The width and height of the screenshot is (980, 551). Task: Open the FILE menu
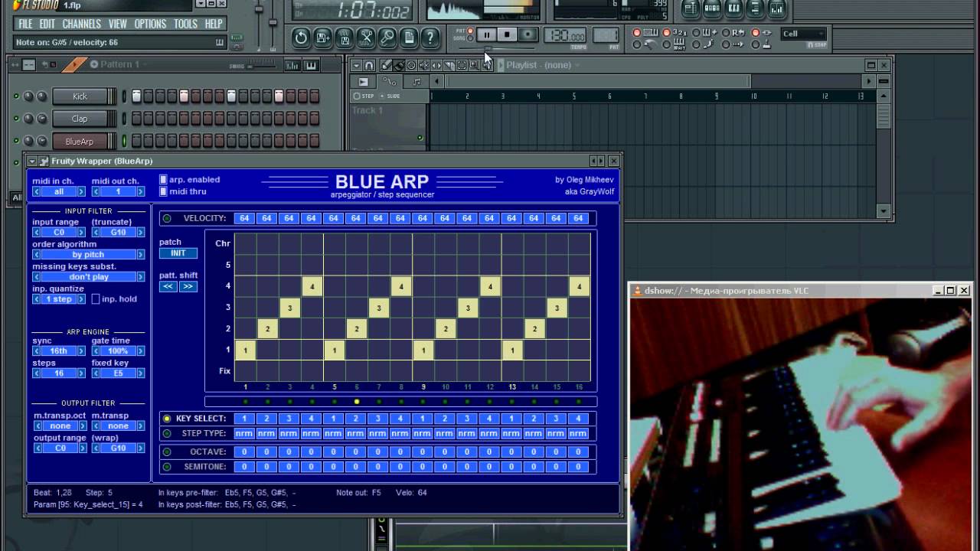tap(24, 24)
